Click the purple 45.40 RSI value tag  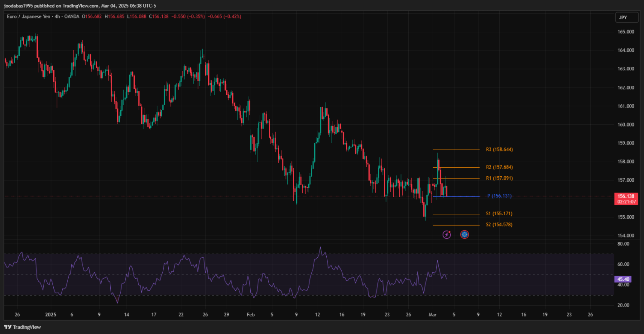622,279
